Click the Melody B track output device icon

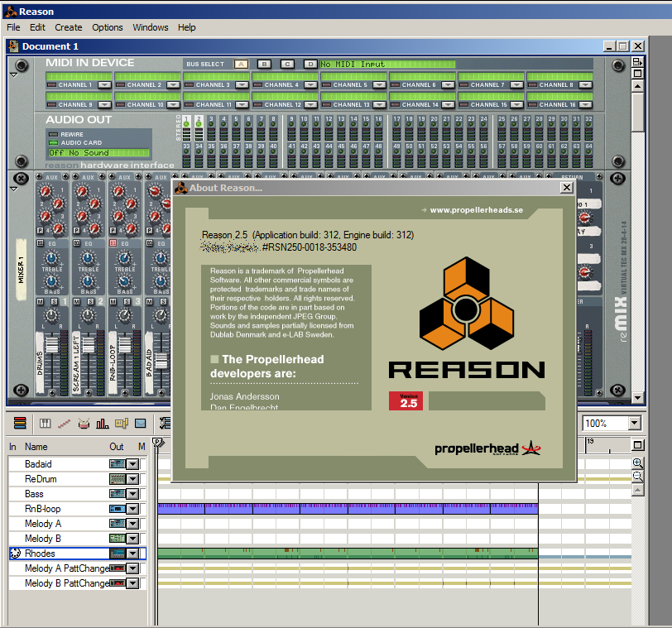[x=117, y=539]
